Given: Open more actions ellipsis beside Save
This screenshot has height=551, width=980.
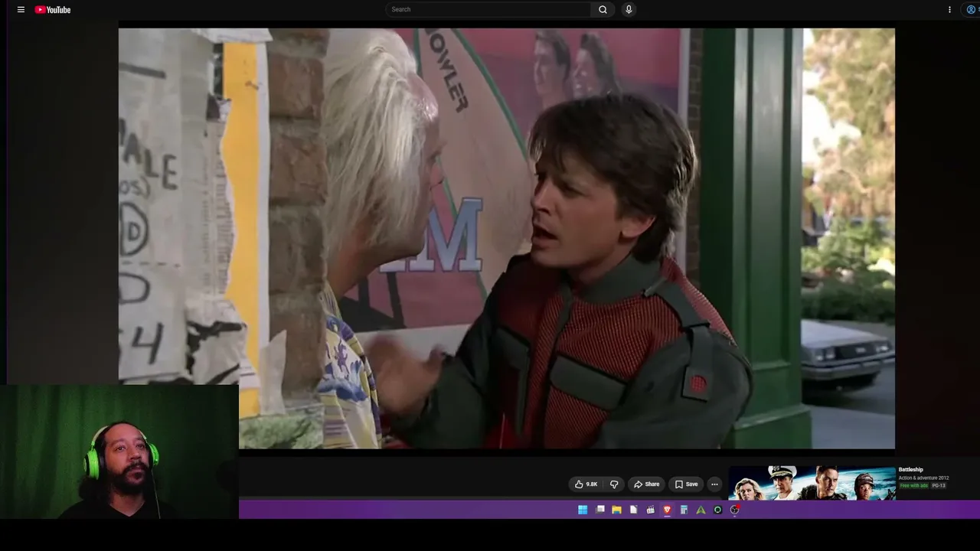Looking at the screenshot, I should pyautogui.click(x=714, y=484).
